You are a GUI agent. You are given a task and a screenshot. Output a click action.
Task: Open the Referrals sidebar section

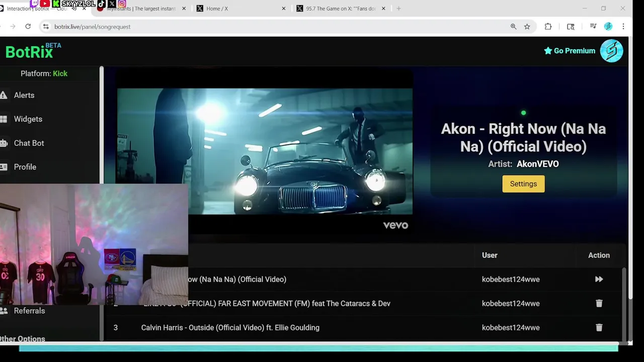(x=29, y=311)
